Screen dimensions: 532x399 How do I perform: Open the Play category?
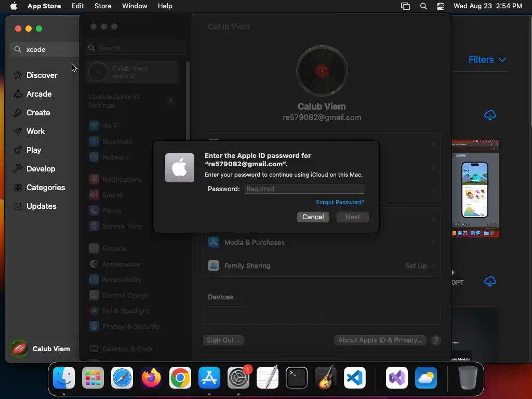click(27, 150)
